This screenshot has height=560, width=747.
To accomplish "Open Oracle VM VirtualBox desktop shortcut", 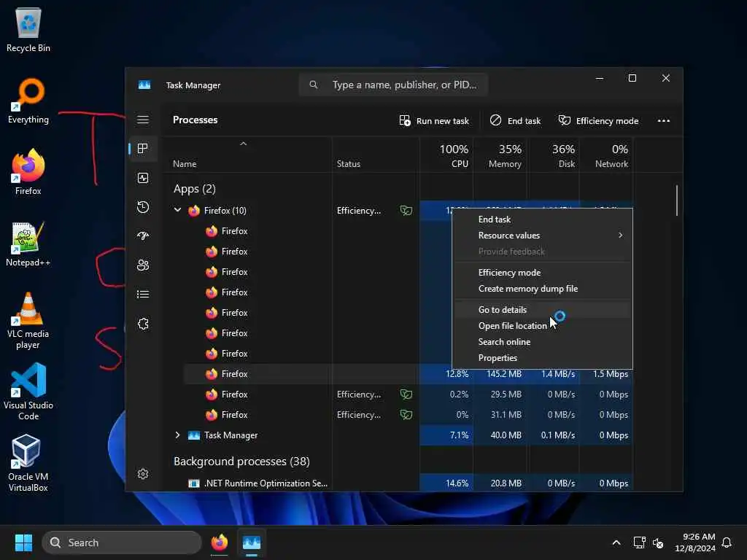I will pyautogui.click(x=28, y=463).
